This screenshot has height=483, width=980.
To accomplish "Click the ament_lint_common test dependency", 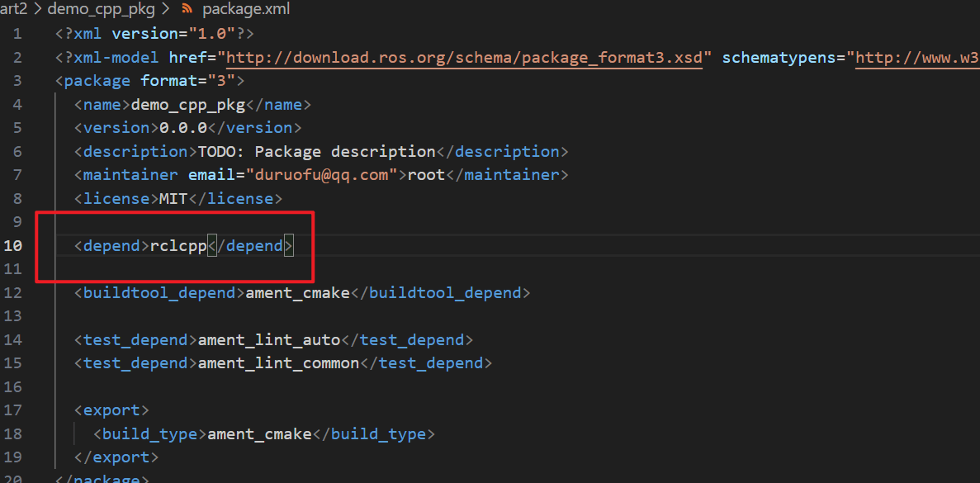I will (x=278, y=363).
